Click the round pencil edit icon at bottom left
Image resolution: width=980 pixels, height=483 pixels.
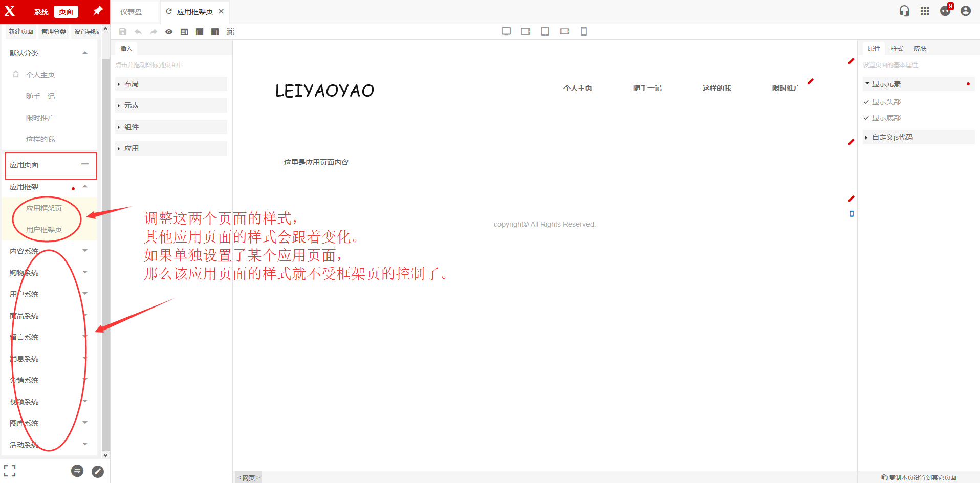pyautogui.click(x=98, y=471)
